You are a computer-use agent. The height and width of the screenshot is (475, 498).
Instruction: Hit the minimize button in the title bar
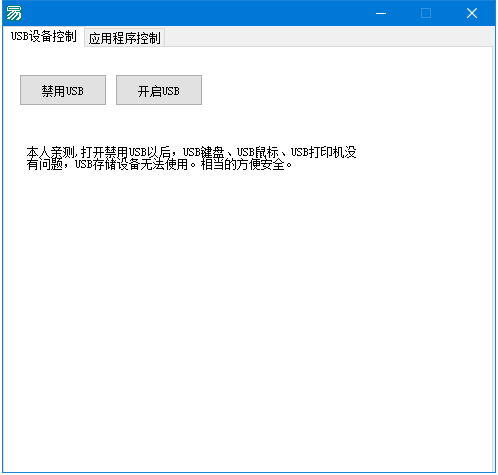pos(381,13)
